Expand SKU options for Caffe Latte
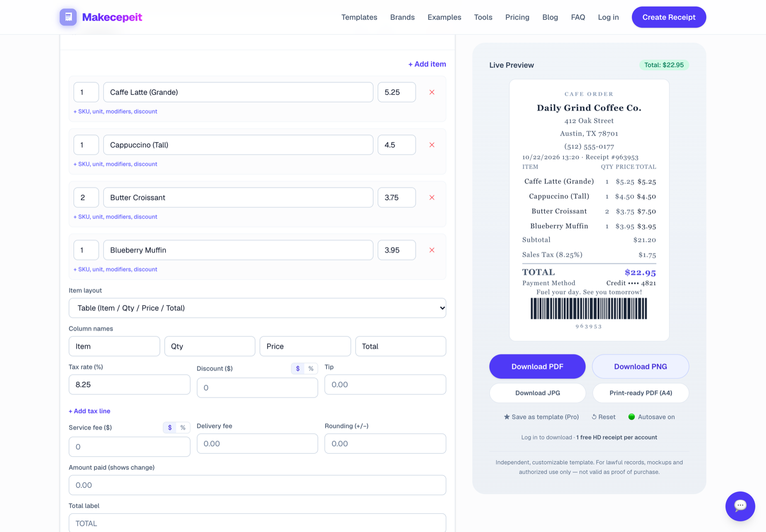The height and width of the screenshot is (532, 766). coord(115,112)
